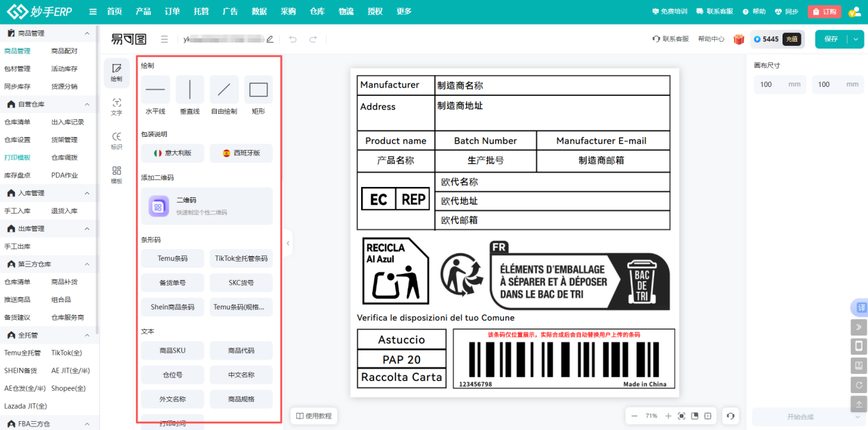Click the 充值 recharge button

791,39
